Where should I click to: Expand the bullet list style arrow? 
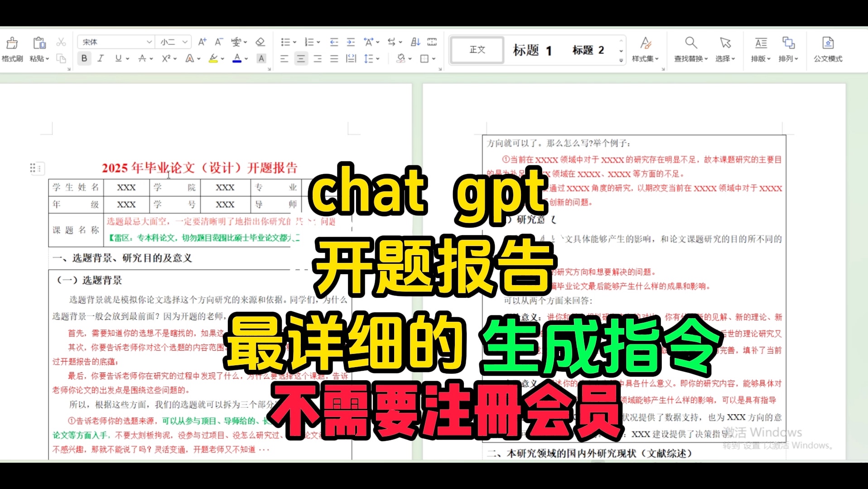(x=294, y=43)
